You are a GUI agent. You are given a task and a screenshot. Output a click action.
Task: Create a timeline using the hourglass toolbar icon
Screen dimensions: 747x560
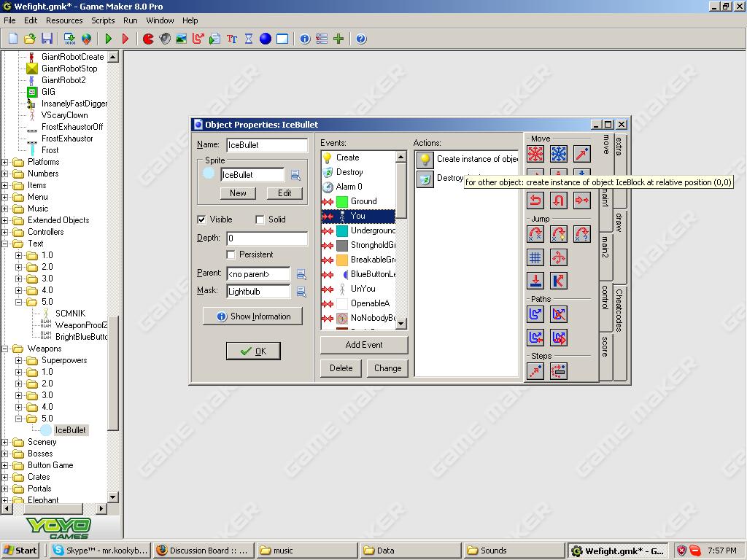click(x=249, y=39)
